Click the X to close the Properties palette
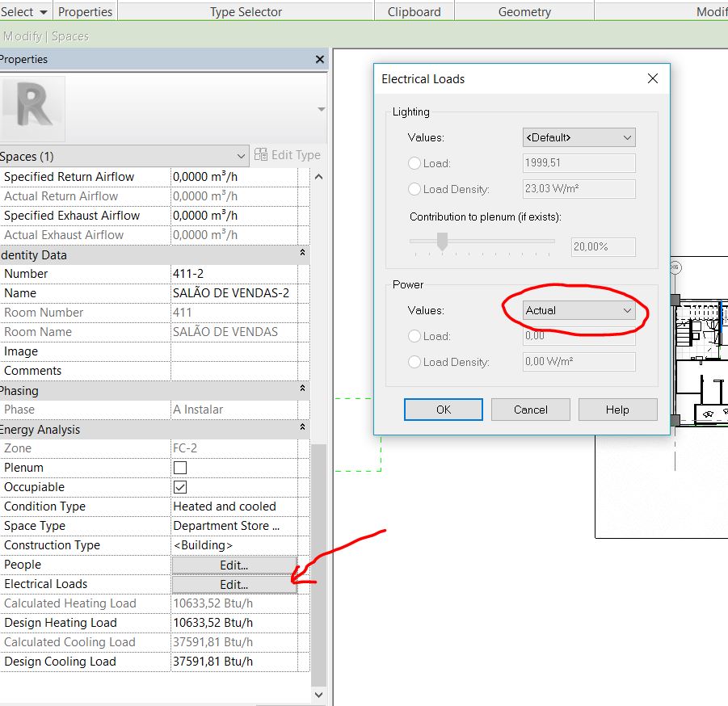 [x=319, y=59]
